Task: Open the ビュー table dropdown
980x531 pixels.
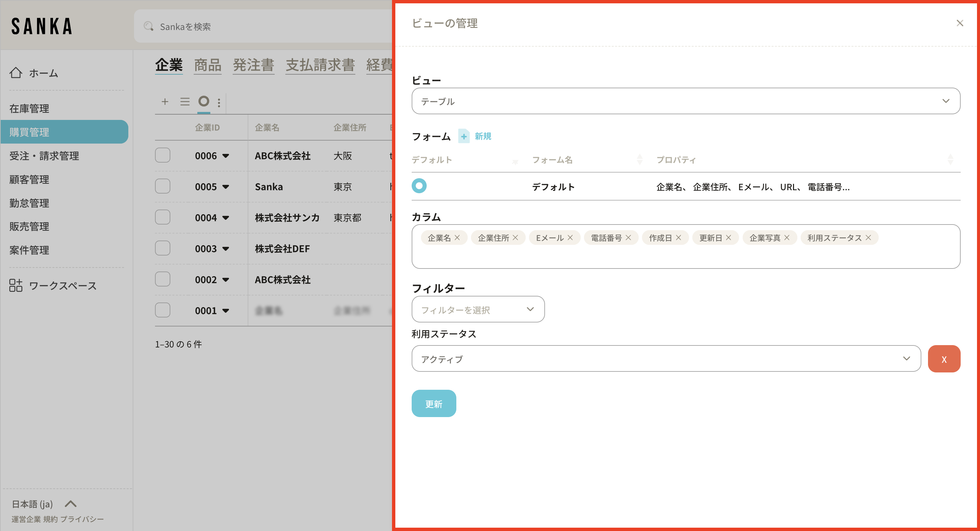Action: 685,101
